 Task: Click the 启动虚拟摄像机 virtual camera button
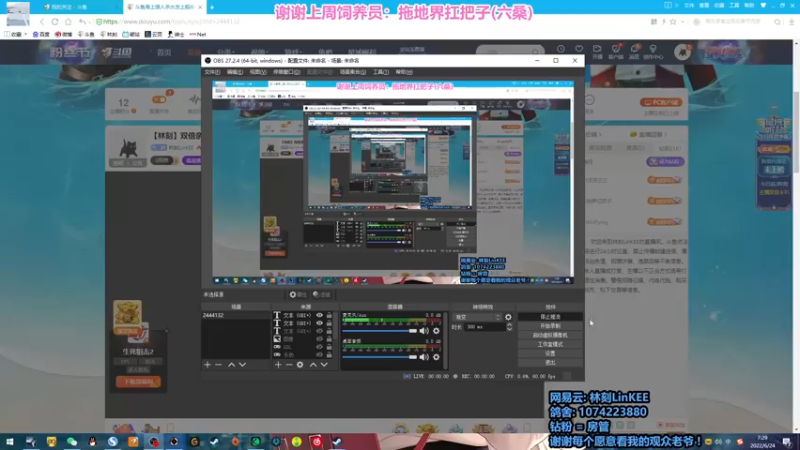[550, 335]
